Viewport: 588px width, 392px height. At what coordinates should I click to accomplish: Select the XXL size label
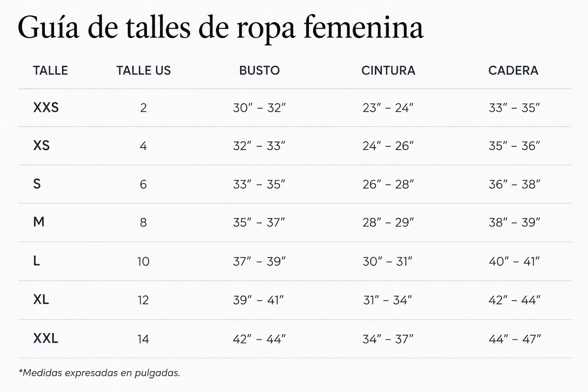46,338
